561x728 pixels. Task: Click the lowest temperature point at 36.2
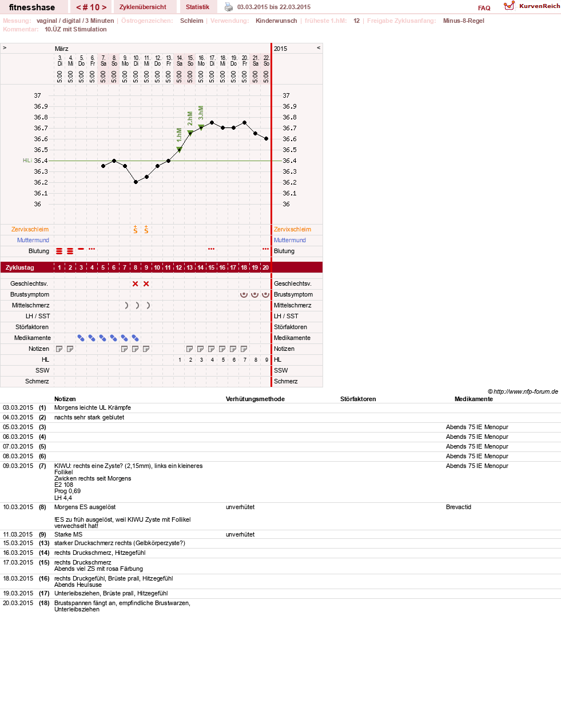click(136, 182)
